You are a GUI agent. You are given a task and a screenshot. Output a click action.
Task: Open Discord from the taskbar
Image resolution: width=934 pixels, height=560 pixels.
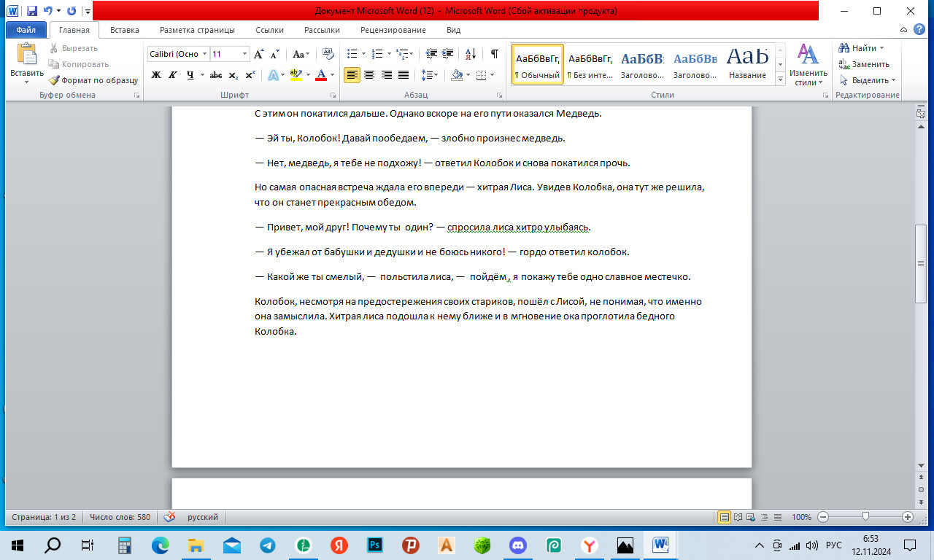point(519,545)
